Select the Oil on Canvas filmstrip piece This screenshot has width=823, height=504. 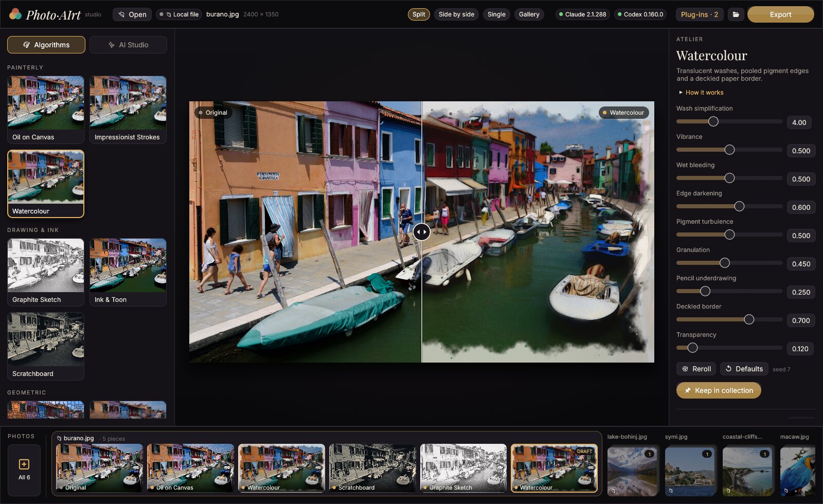191,468
